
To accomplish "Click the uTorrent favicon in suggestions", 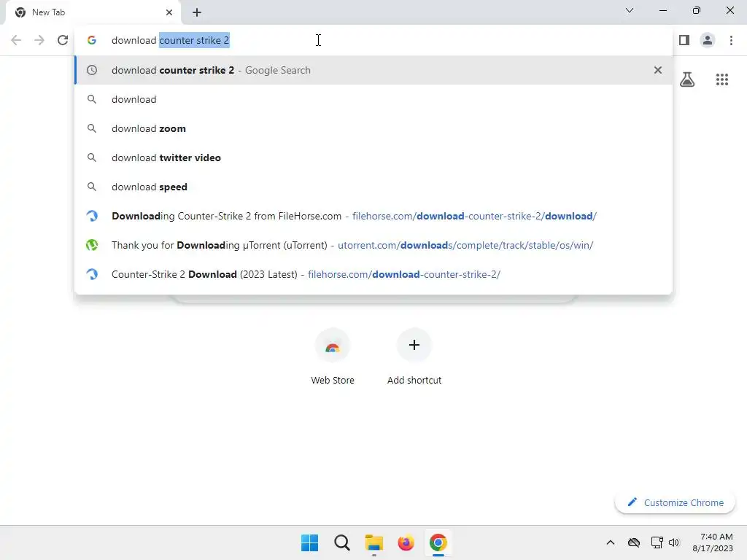I will [x=92, y=245].
